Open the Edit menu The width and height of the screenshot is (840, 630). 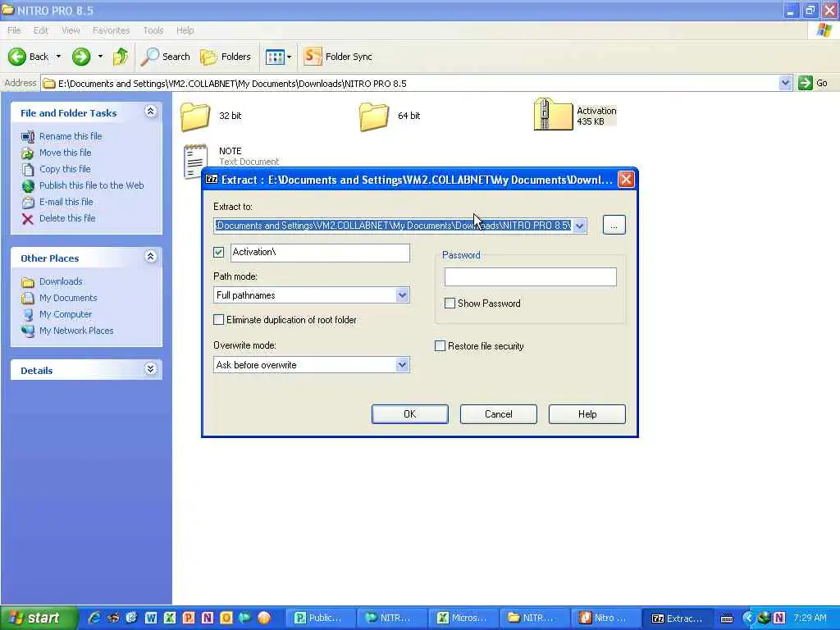(41, 30)
